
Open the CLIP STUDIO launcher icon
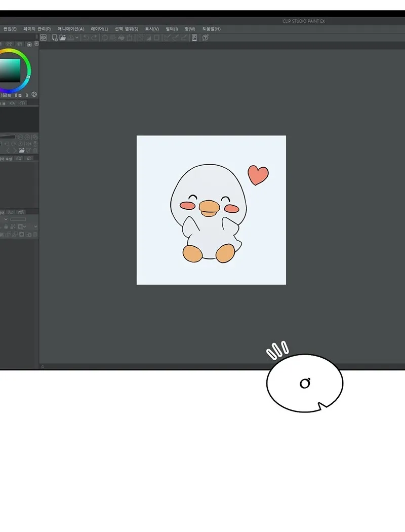click(x=44, y=37)
